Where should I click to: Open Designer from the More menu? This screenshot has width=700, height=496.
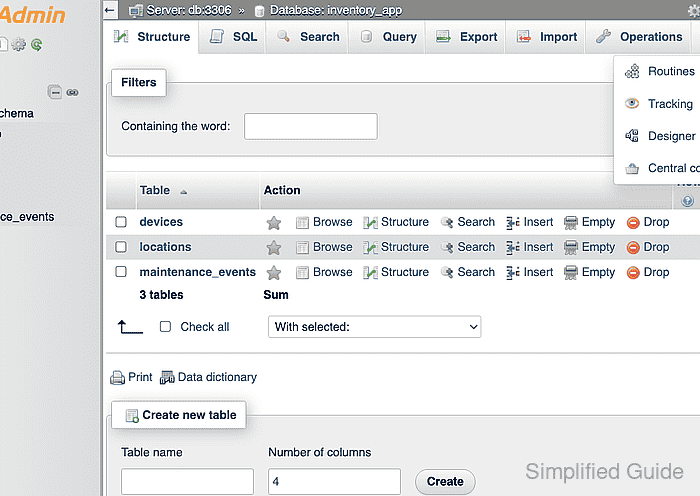[660, 136]
